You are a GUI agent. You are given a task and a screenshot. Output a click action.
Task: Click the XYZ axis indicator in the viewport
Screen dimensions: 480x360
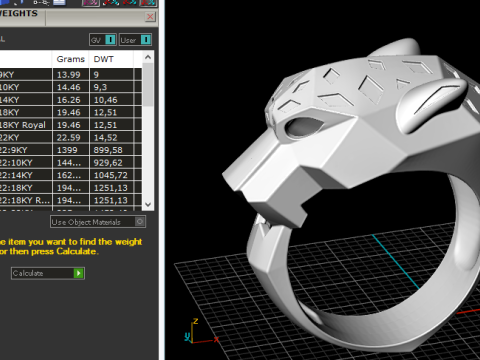[x=202, y=332]
